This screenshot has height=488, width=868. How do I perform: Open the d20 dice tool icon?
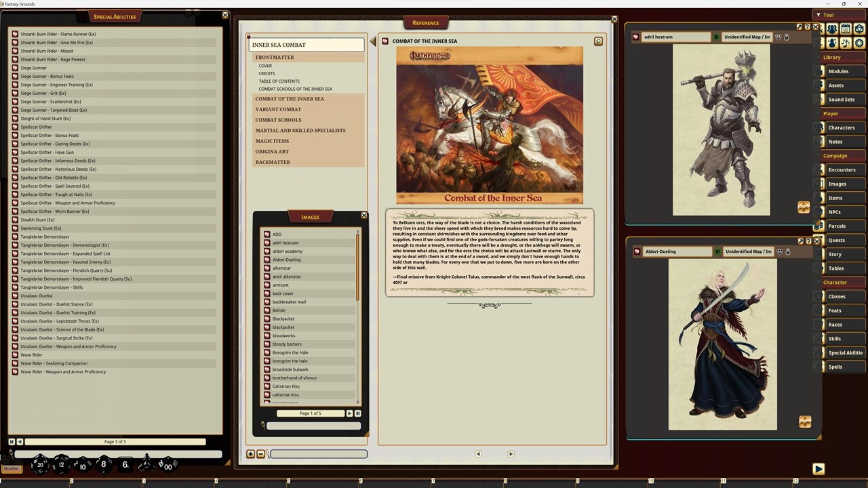pos(859,28)
